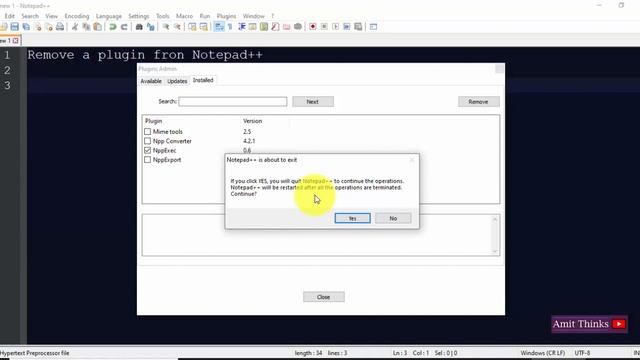This screenshot has height=360, width=640.
Task: Check the Npp Converter plugin checkbox
Action: pyautogui.click(x=147, y=141)
